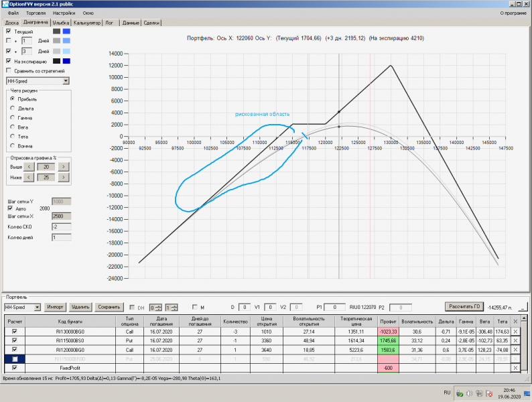Click the 'Сохранить' button
The width and height of the screenshot is (532, 402).
(109, 307)
